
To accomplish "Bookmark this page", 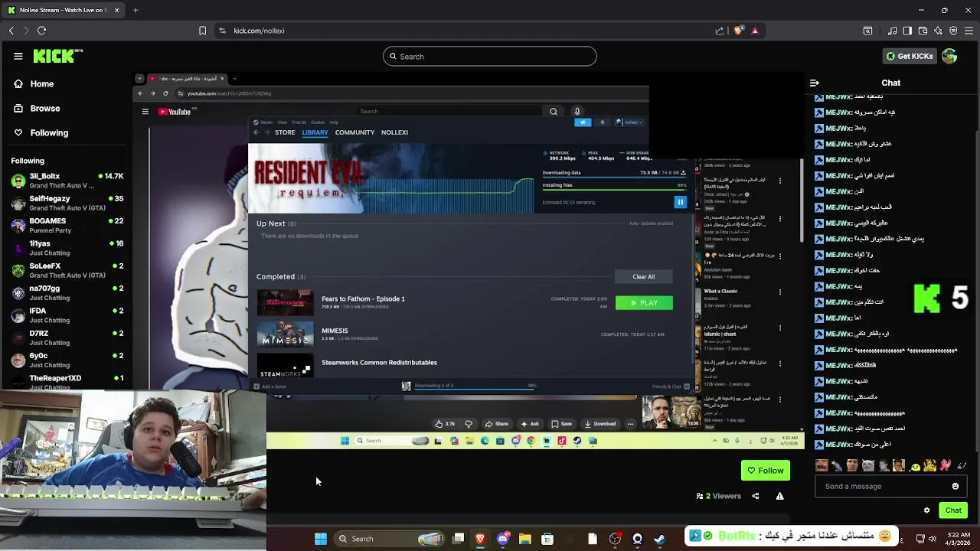I will 202,31.
